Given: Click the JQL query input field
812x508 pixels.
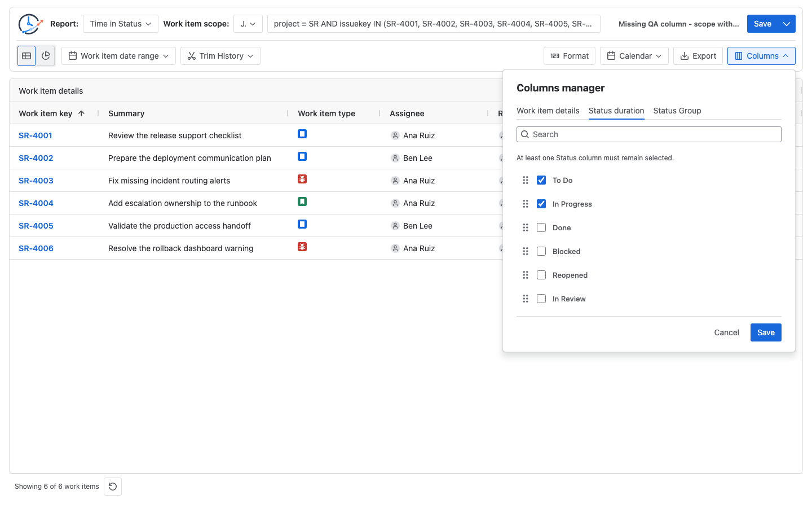Looking at the screenshot, I should pos(434,24).
